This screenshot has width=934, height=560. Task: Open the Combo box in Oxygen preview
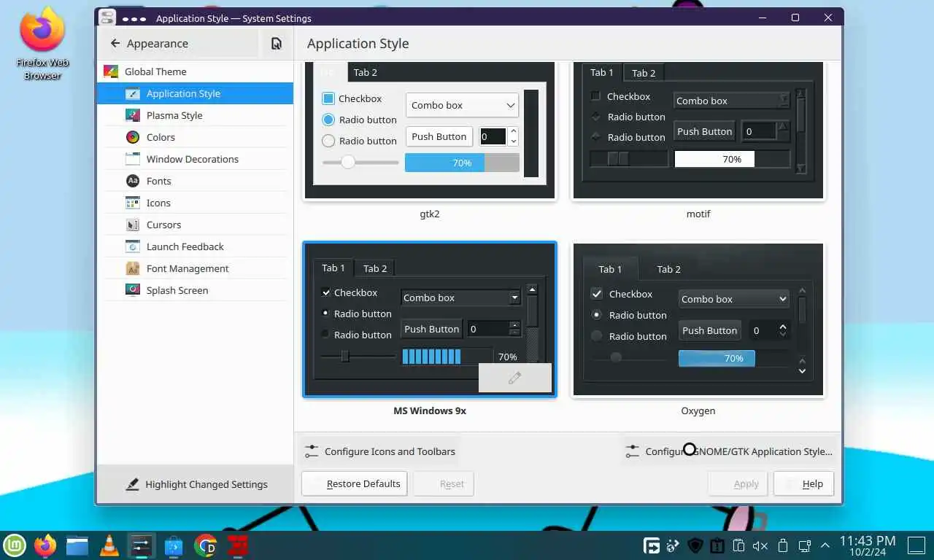click(x=734, y=299)
